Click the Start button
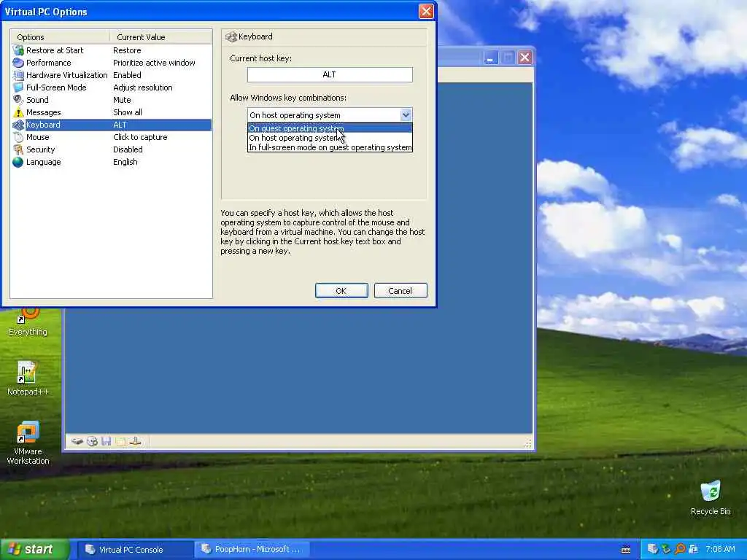 click(x=34, y=550)
